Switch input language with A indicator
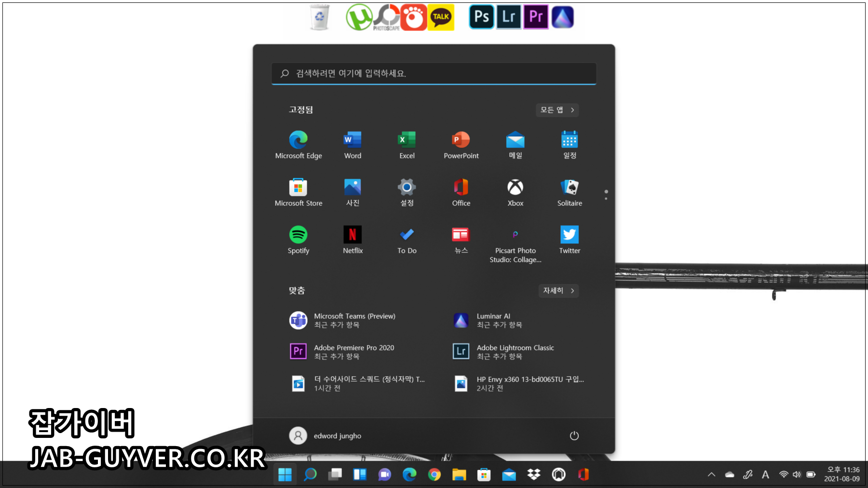Screen dimensions: 868x488 765,475
